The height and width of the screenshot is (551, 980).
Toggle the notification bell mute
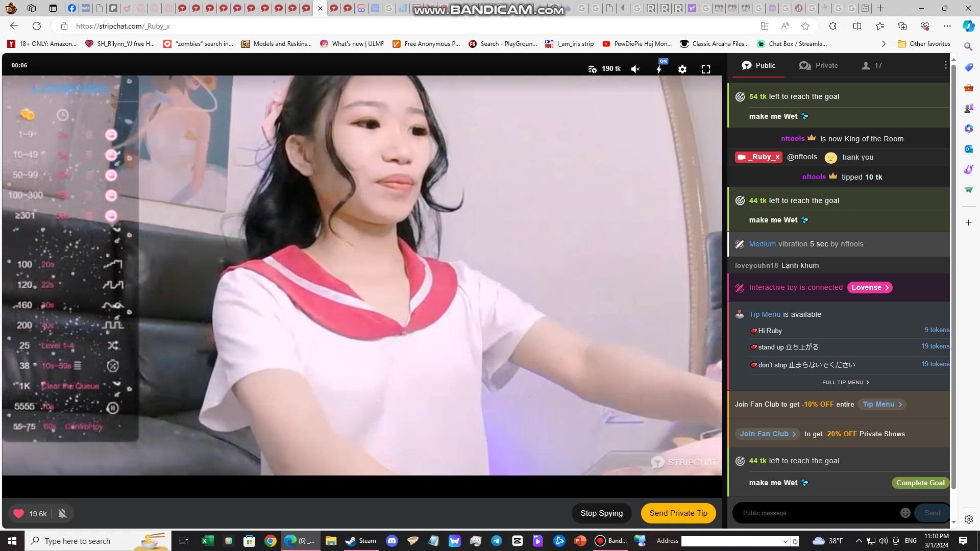pyautogui.click(x=62, y=514)
